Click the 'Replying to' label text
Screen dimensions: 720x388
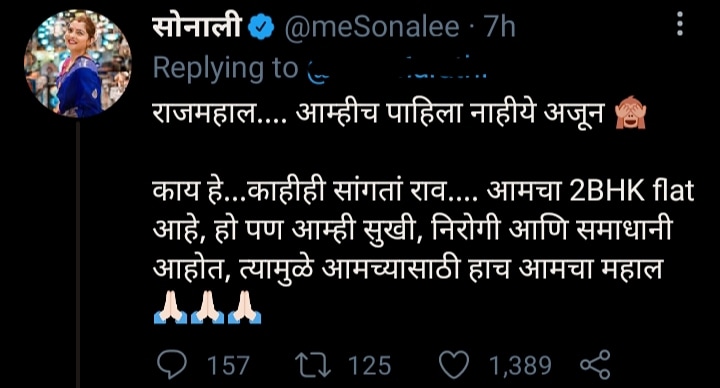[225, 68]
